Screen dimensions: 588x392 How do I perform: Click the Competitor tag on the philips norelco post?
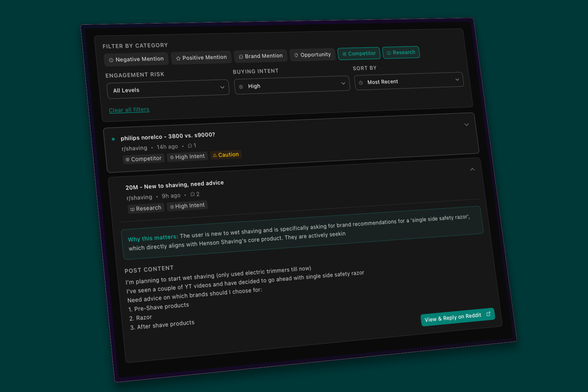[143, 159]
